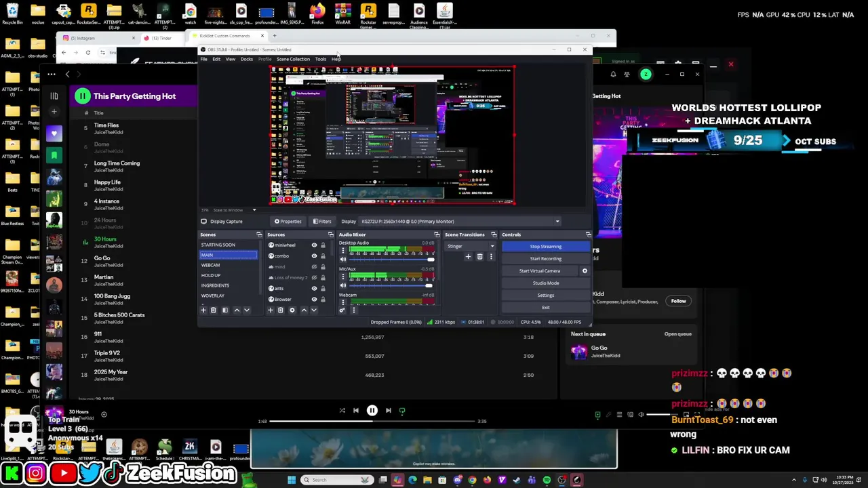868x488 pixels.
Task: Show the hidden Loss of money 2 source
Action: 314,277
